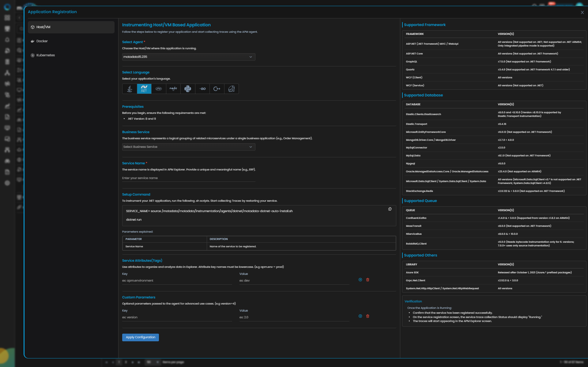Image resolution: width=588 pixels, height=367 pixels.
Task: Click the 'Service Name' parameter table cell
Action: 134,246
